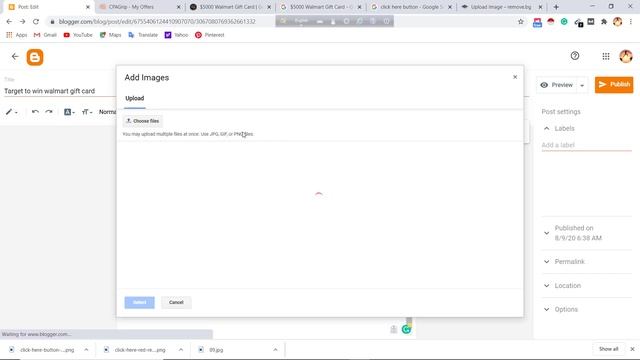Screen dimensions: 640x360
Task: Open the Blogger help icon
Action: coord(575,56)
